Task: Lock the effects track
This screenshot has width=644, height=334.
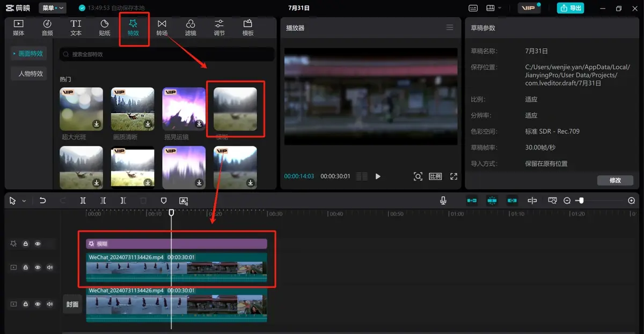Action: coord(25,243)
